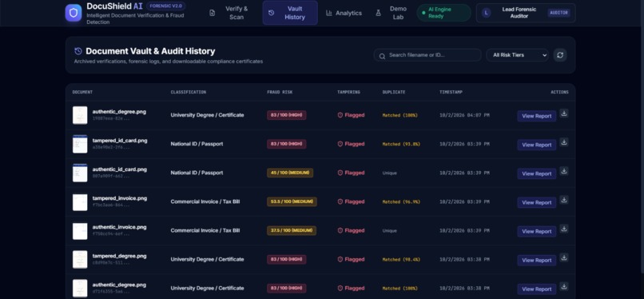This screenshot has height=299, width=644.
Task: Switch to the Verify & Scan tab
Action: tap(229, 13)
